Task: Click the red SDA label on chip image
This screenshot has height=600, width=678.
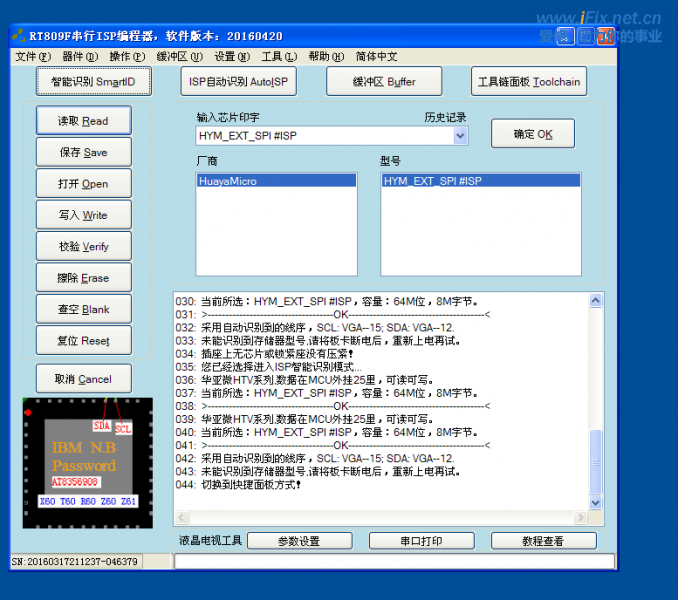Action: (102, 426)
